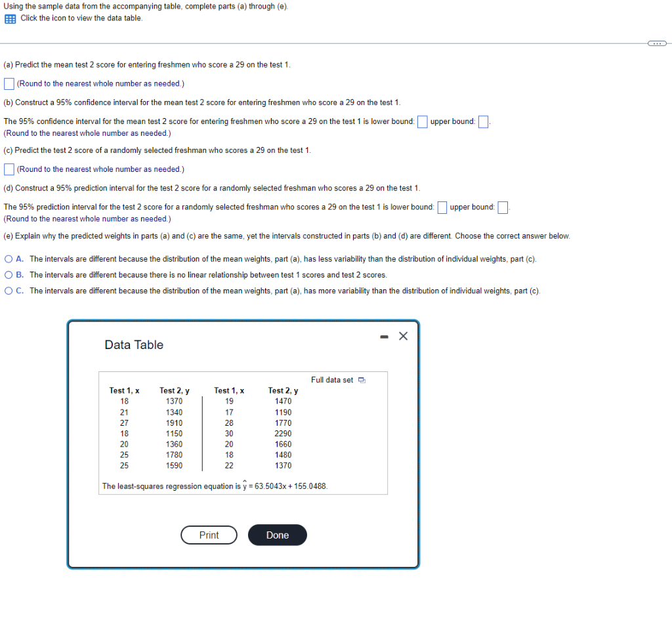Click the Print button
Screen dimensions: 672x620
click(209, 535)
